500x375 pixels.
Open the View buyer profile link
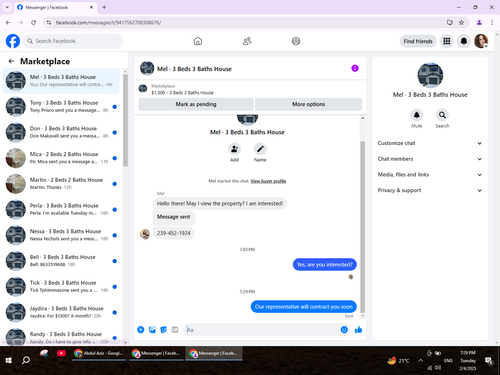[x=268, y=181]
